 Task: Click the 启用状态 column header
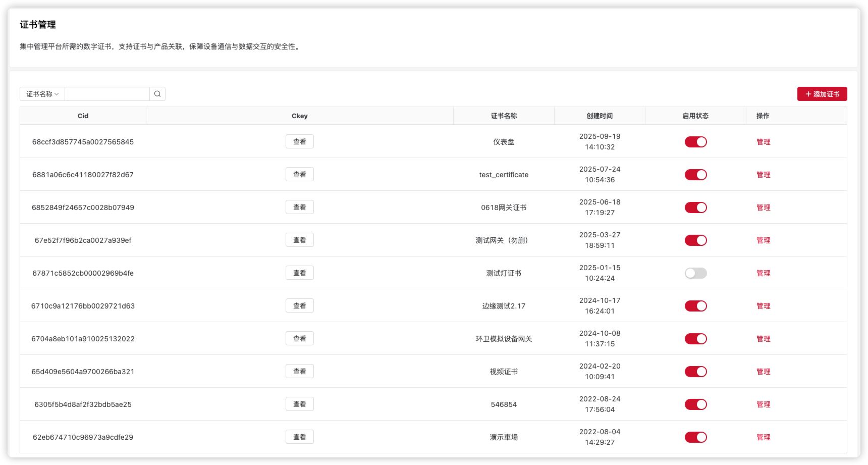(695, 116)
